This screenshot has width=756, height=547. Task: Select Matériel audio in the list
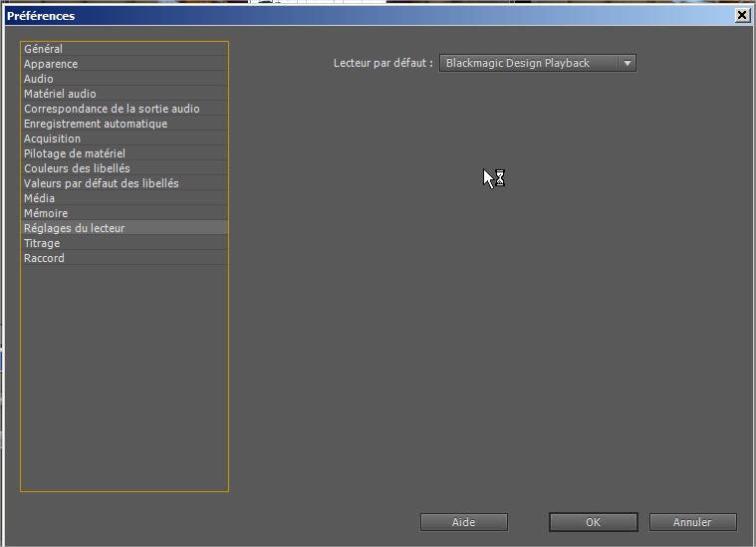tap(125, 94)
